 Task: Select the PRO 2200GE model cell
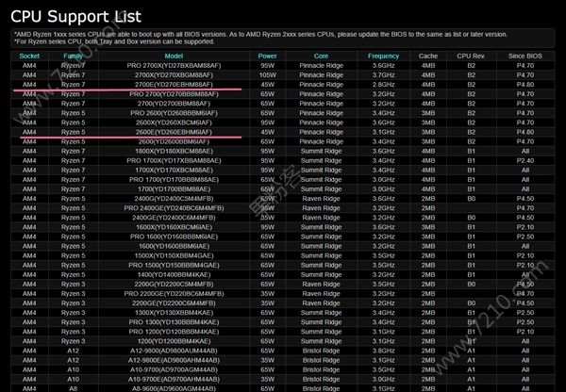[174, 294]
